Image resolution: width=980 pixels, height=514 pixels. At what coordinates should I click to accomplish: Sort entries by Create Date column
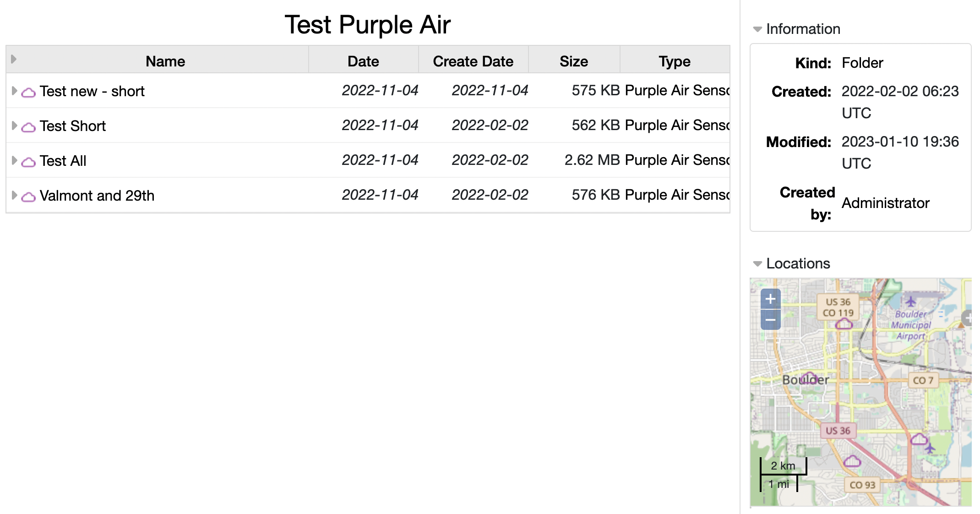(473, 61)
